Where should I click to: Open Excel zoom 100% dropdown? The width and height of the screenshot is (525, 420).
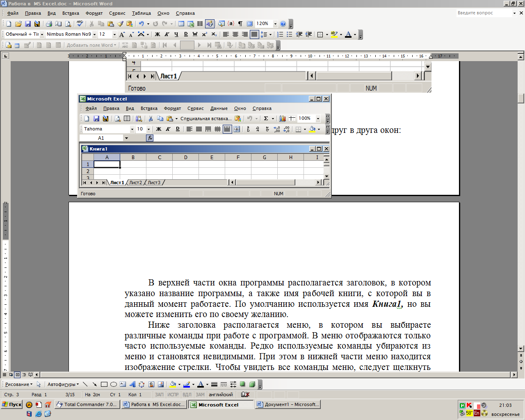coord(318,119)
